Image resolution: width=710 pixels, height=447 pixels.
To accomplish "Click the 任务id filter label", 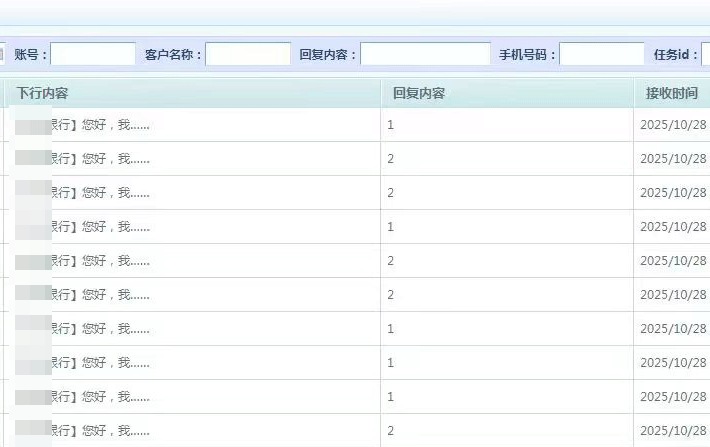I will pyautogui.click(x=675, y=54).
